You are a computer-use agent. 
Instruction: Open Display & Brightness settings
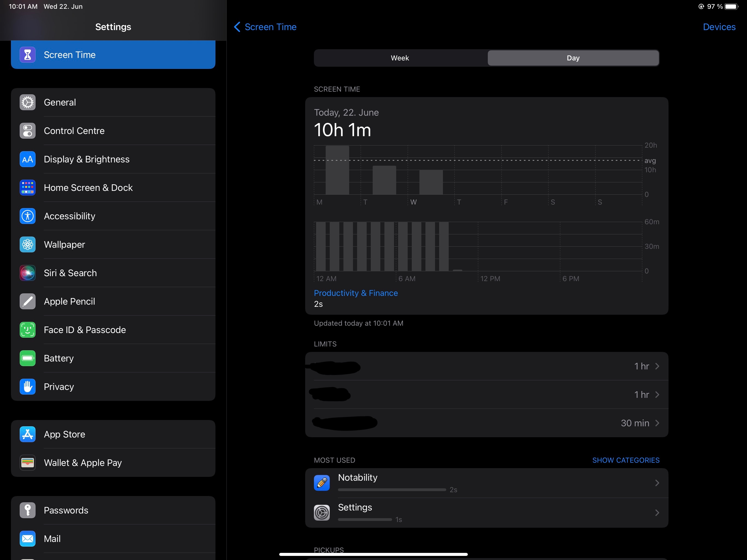coord(86,159)
